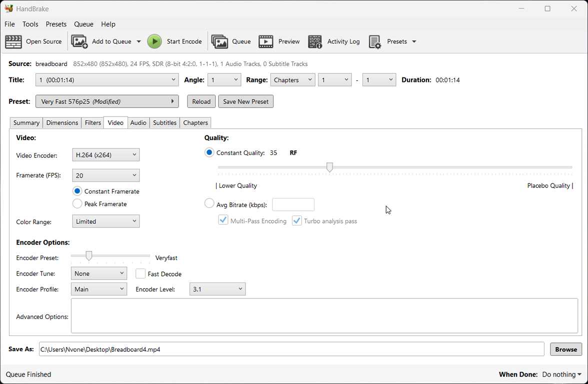This screenshot has width=588, height=384.
Task: Open the Video Encoder H.264 dropdown
Action: point(106,155)
